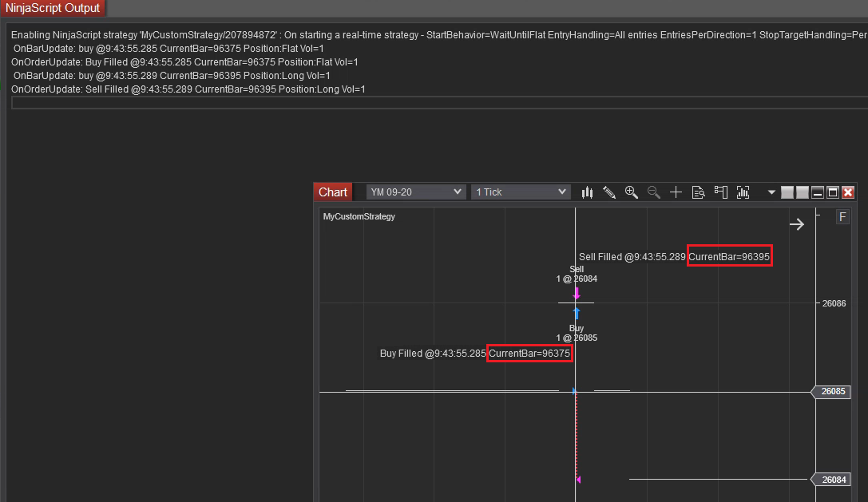Click the 'OnBarUpdate: buy @9:43:55.285' output line
This screenshot has width=868, height=502.
coord(168,49)
